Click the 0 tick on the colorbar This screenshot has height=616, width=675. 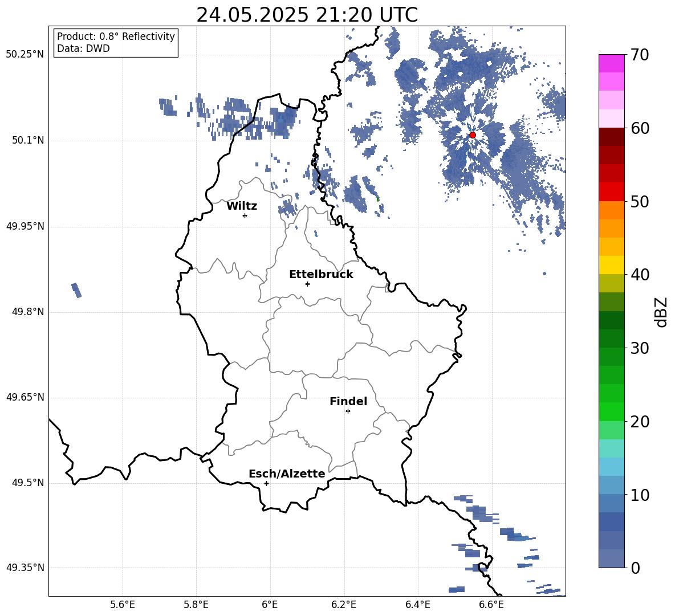tap(635, 568)
